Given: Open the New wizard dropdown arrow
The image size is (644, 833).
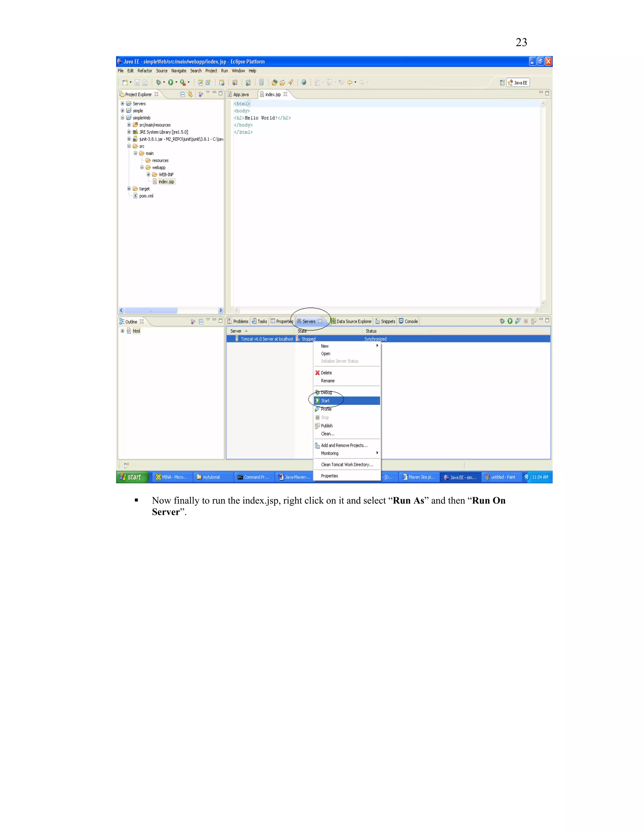Looking at the screenshot, I should [130, 82].
